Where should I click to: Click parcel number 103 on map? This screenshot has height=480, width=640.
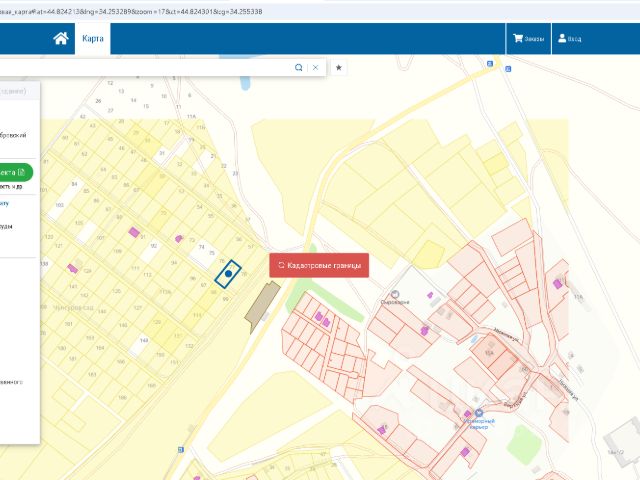pyautogui.click(x=60, y=205)
